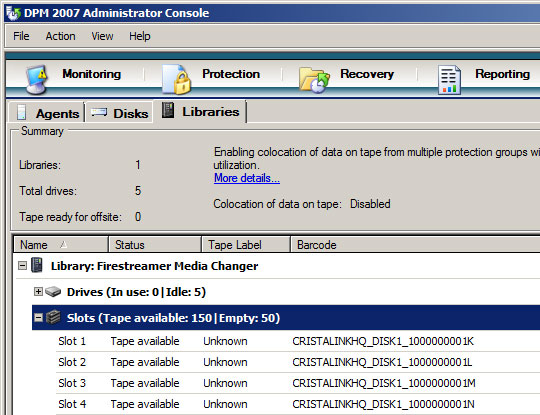Click the Slot 4 Unknown tape label
The image size is (540, 415).
[x=225, y=404]
